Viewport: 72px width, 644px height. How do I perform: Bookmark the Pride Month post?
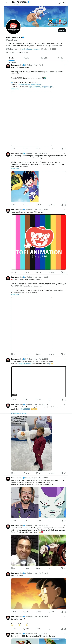(x=62, y=272)
